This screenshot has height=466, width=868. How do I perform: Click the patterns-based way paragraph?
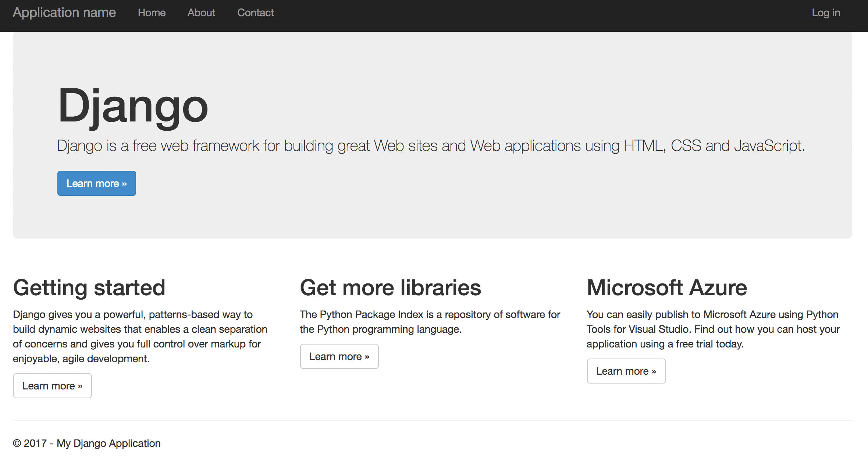[x=140, y=336]
